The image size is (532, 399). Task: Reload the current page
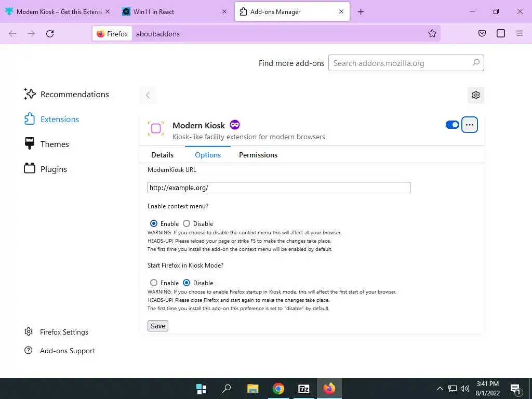50,34
